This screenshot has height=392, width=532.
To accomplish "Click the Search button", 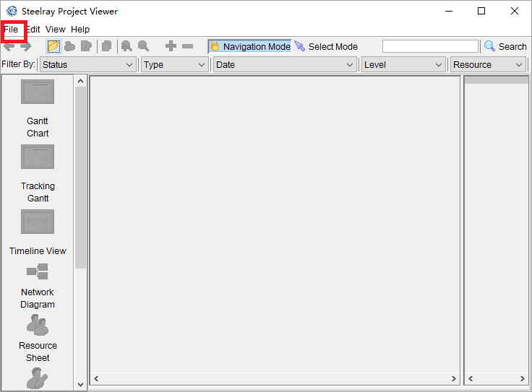I will 505,46.
